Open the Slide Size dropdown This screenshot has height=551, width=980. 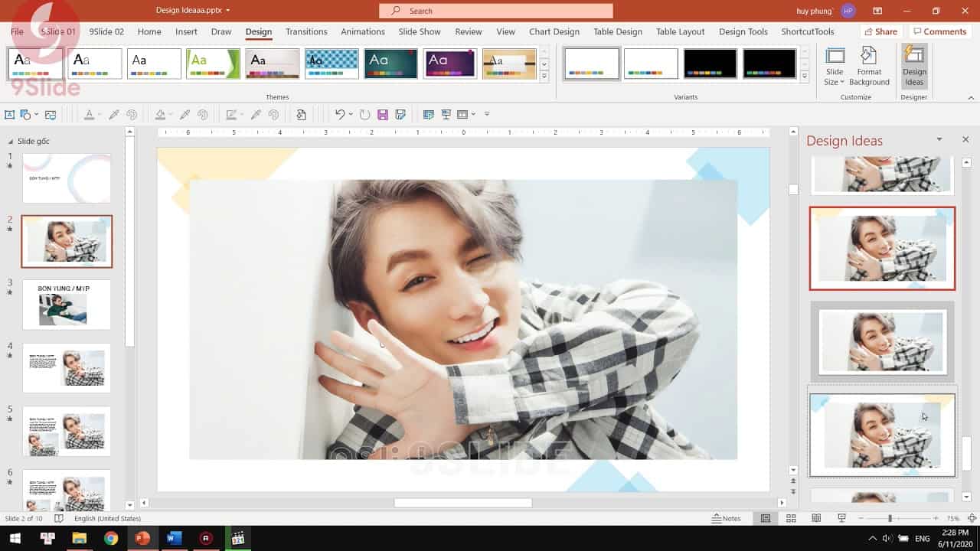(x=834, y=65)
